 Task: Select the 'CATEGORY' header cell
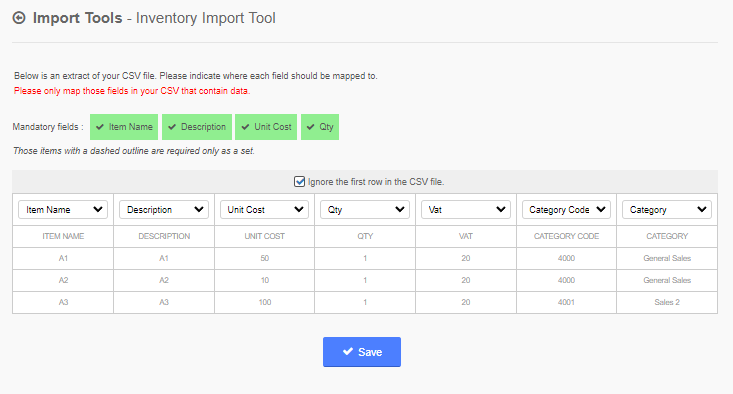pyautogui.click(x=667, y=236)
